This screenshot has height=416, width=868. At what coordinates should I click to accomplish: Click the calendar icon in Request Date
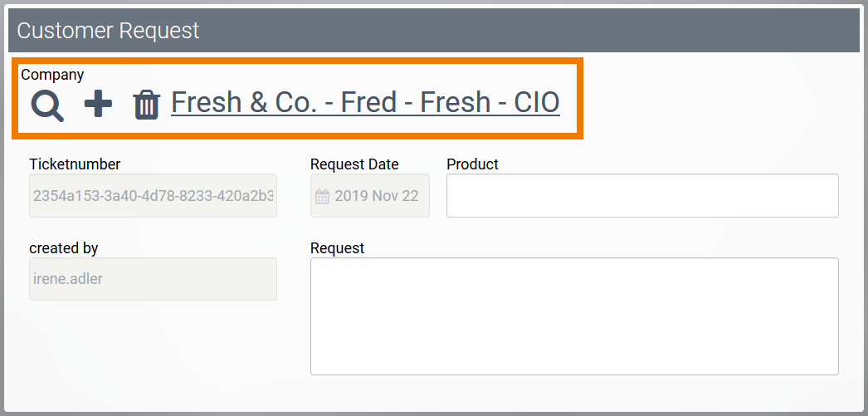(322, 197)
